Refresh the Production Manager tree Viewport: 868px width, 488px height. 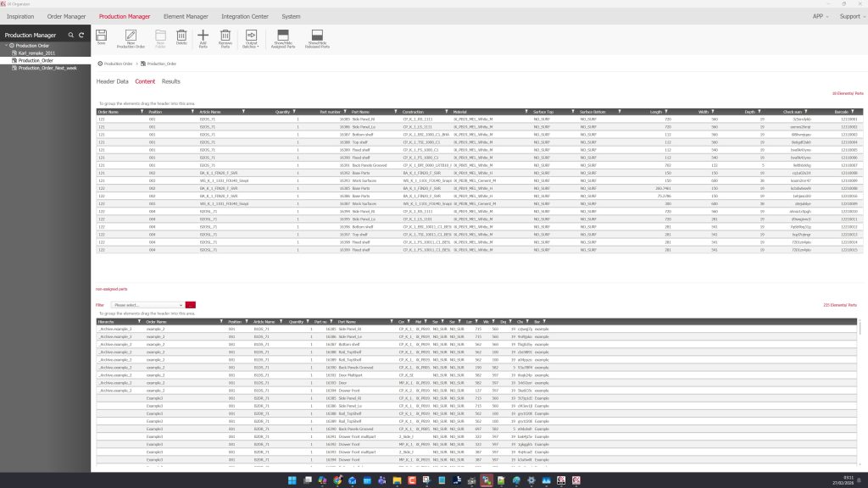tap(81, 35)
